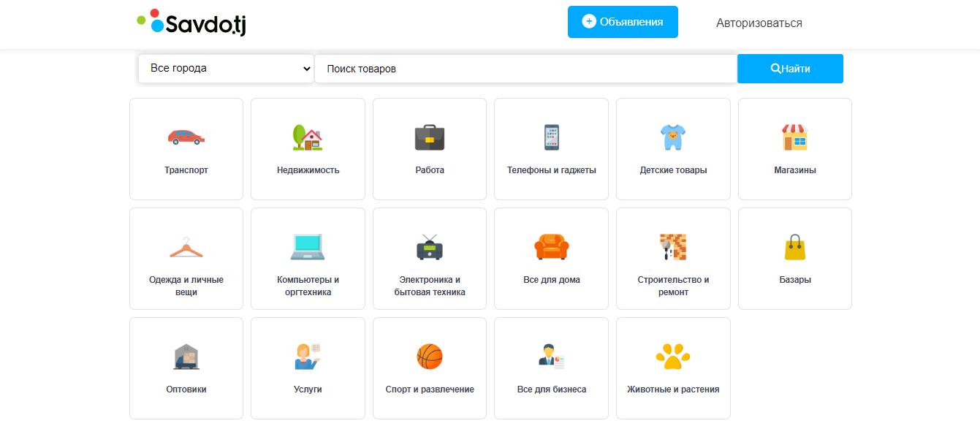
Task: Click inside the Поиск товаров search field
Action: click(x=525, y=68)
